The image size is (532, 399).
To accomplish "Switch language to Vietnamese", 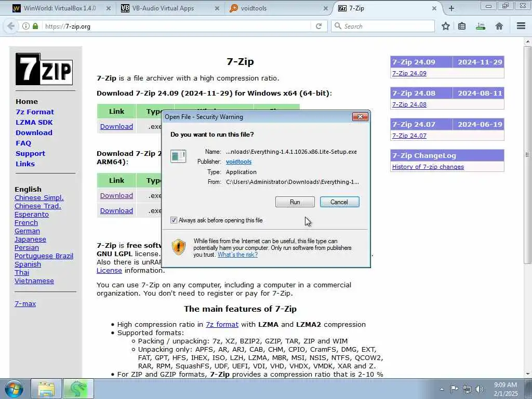I will pos(34,281).
